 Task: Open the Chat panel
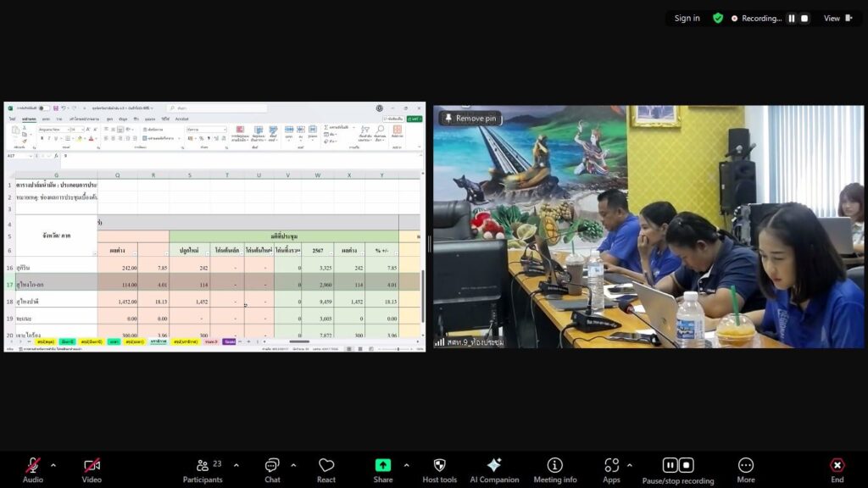(272, 466)
